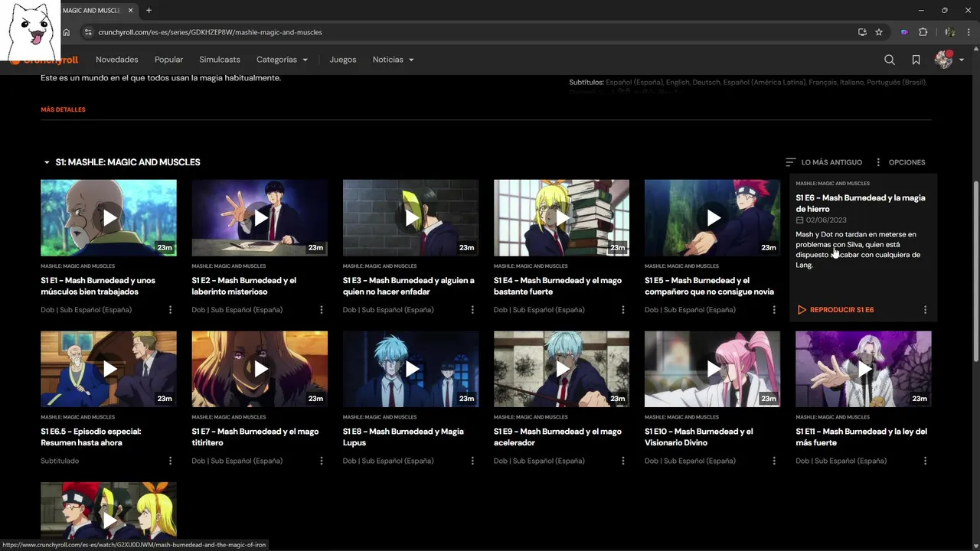Screen dimensions: 980x551
Task: Open the OPCIONES menu
Action: (900, 162)
